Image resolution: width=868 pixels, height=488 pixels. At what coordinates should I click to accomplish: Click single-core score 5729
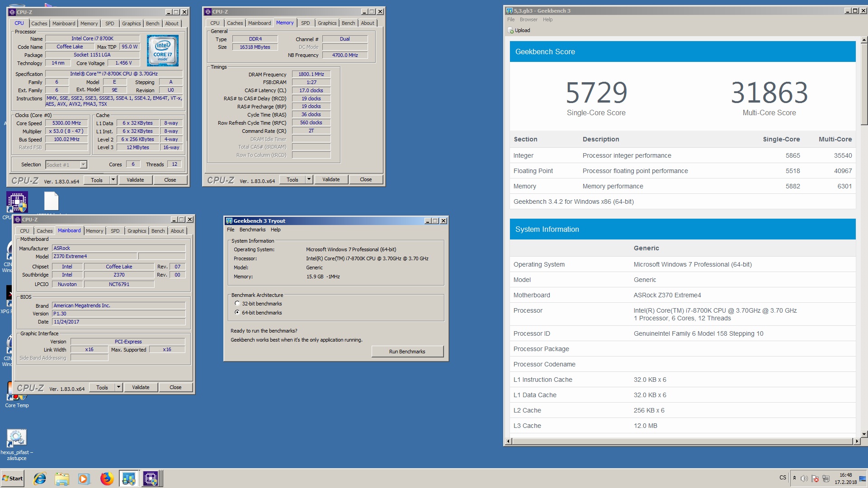(596, 93)
